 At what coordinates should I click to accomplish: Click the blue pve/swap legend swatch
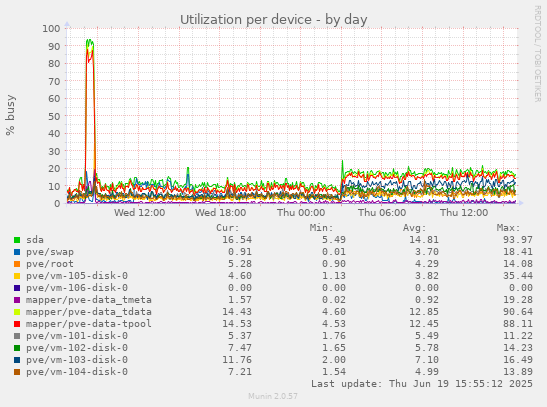(17, 252)
